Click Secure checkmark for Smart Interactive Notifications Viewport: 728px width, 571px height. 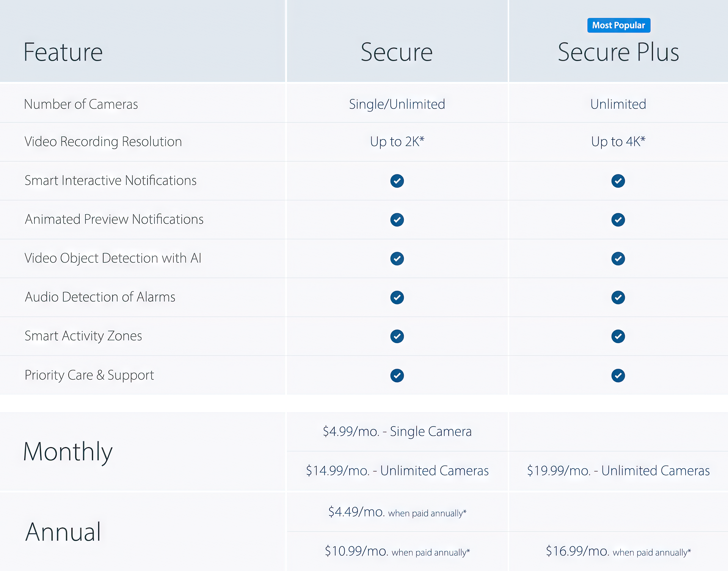[x=397, y=181]
